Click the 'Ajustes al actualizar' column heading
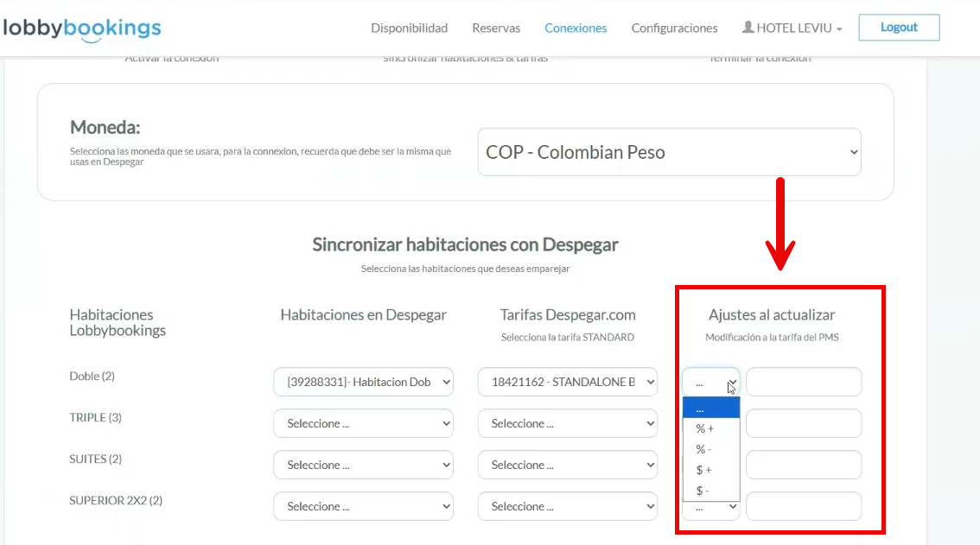 pos(772,315)
